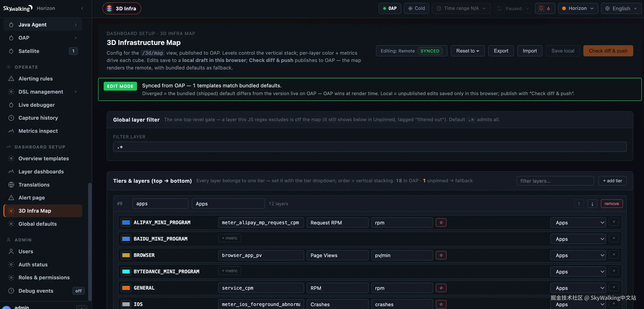Remove the service_cpm metric from GENERAL
Viewport: 644px width, 309px height.
tap(441, 288)
